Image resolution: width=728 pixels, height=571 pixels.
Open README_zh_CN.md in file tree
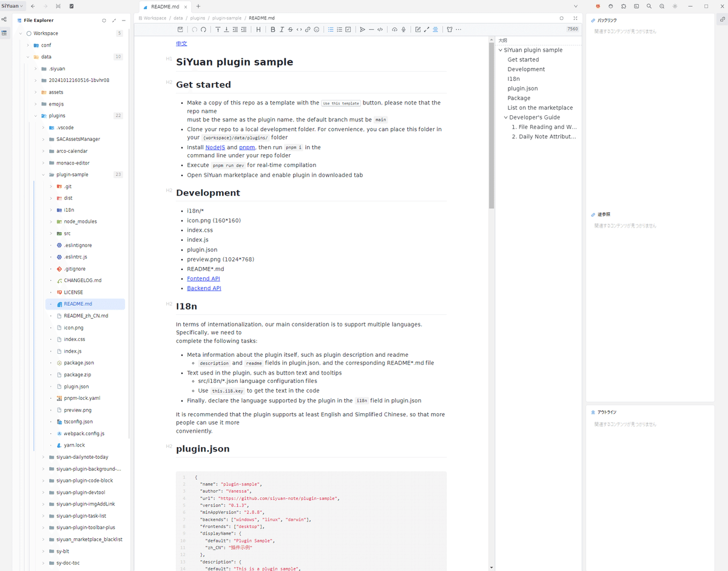[x=85, y=316]
